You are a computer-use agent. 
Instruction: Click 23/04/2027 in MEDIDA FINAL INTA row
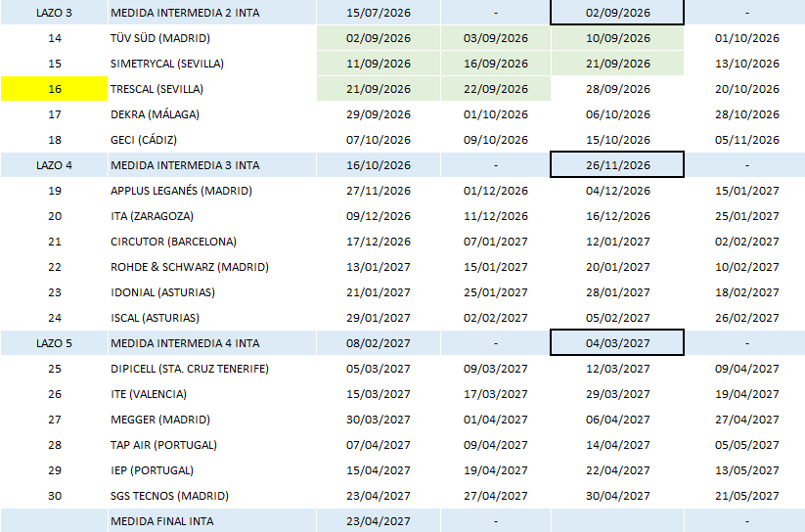(379, 520)
